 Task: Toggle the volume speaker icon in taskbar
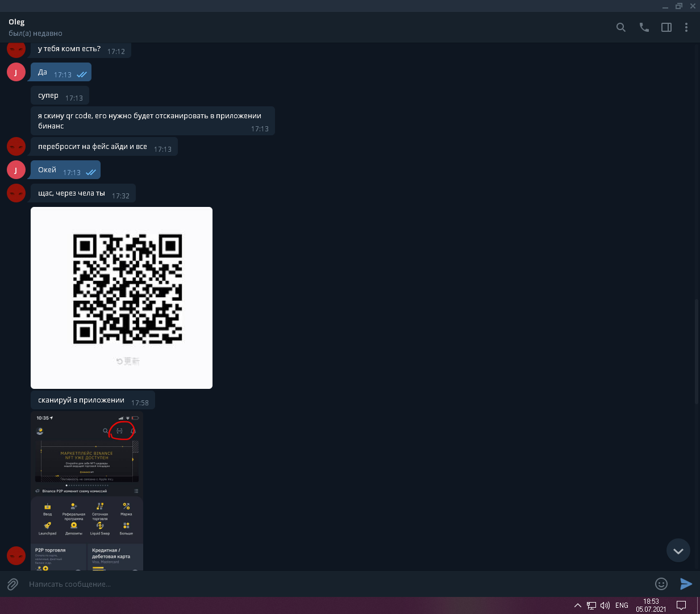coord(605,605)
